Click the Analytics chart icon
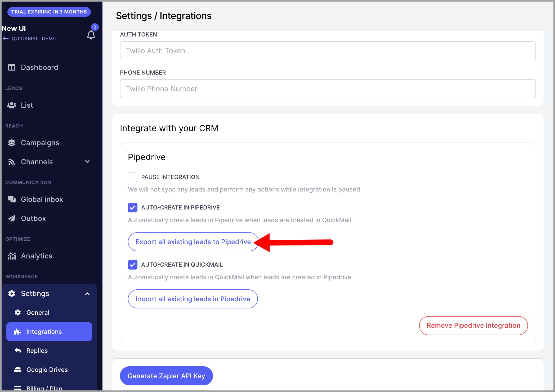Viewport: 555px width, 392px height. pos(12,256)
